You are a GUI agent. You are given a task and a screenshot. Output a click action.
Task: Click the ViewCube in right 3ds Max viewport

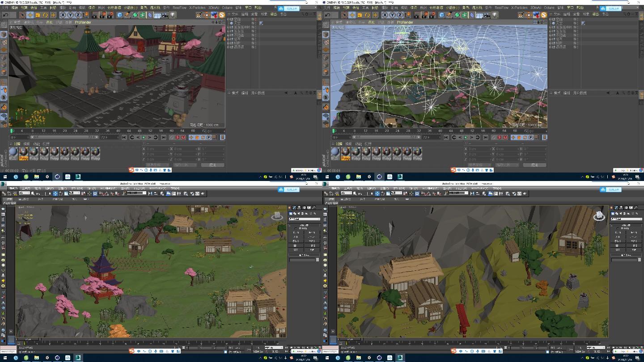tap(599, 216)
